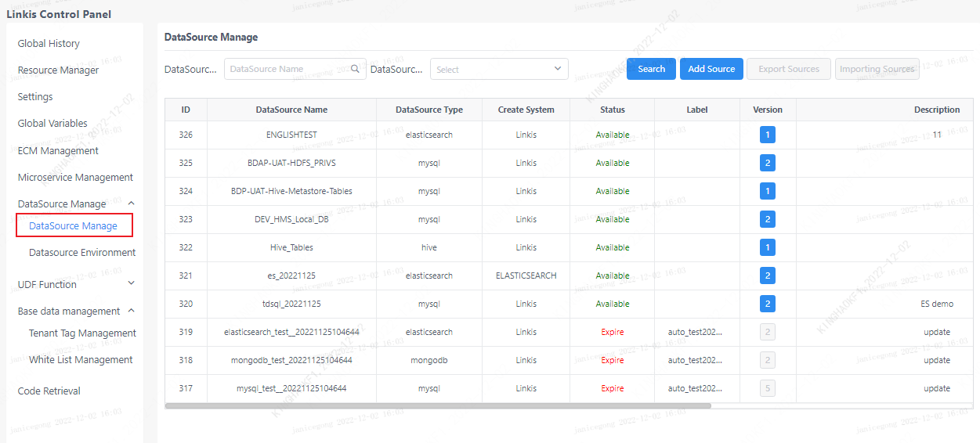Click the Add Source button
The image size is (980, 443).
tap(711, 69)
